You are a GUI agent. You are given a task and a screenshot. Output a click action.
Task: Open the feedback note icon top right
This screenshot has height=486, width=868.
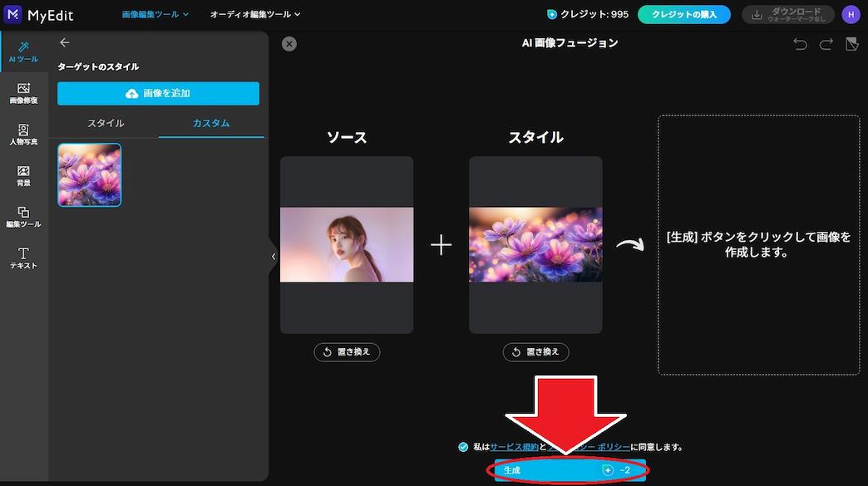851,44
